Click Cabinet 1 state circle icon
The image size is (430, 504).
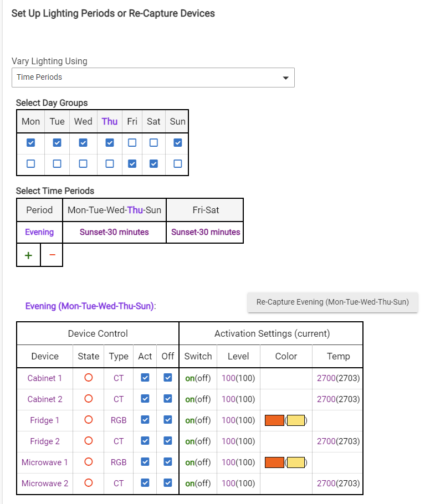click(88, 378)
